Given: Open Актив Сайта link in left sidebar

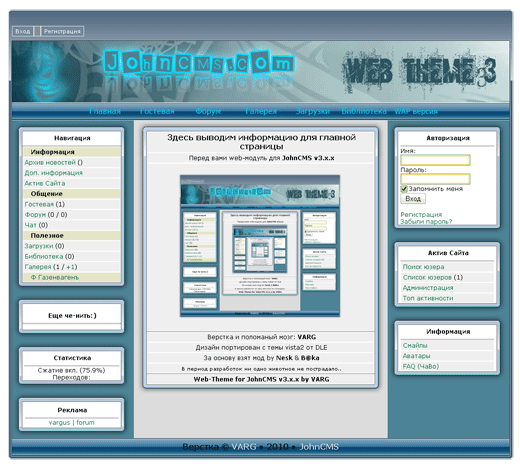Looking at the screenshot, I should 45,183.
